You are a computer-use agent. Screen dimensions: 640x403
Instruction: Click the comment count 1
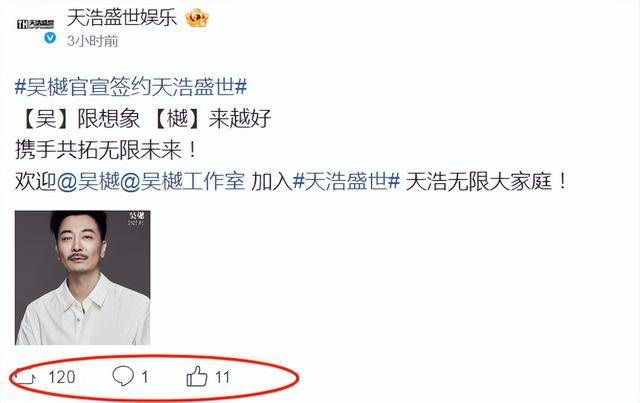[x=144, y=377]
